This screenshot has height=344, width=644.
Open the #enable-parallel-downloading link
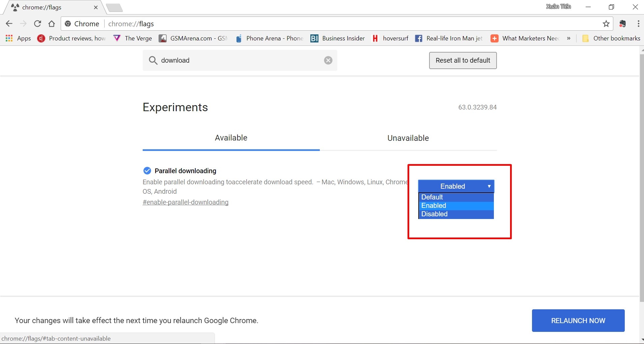point(186,202)
